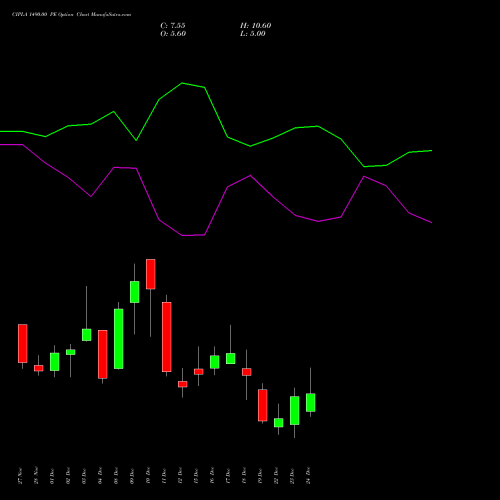
Task: Click the 15 Dec date label
Action: pos(196,476)
